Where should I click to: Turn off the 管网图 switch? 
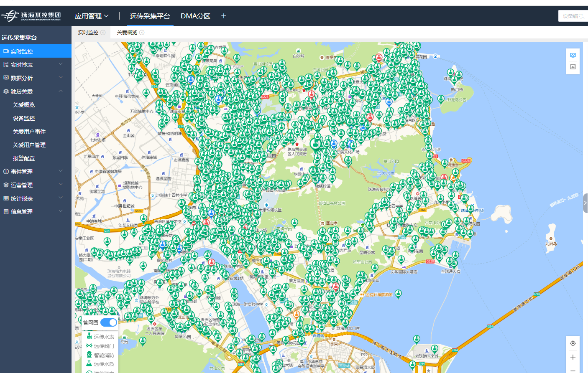coord(109,322)
